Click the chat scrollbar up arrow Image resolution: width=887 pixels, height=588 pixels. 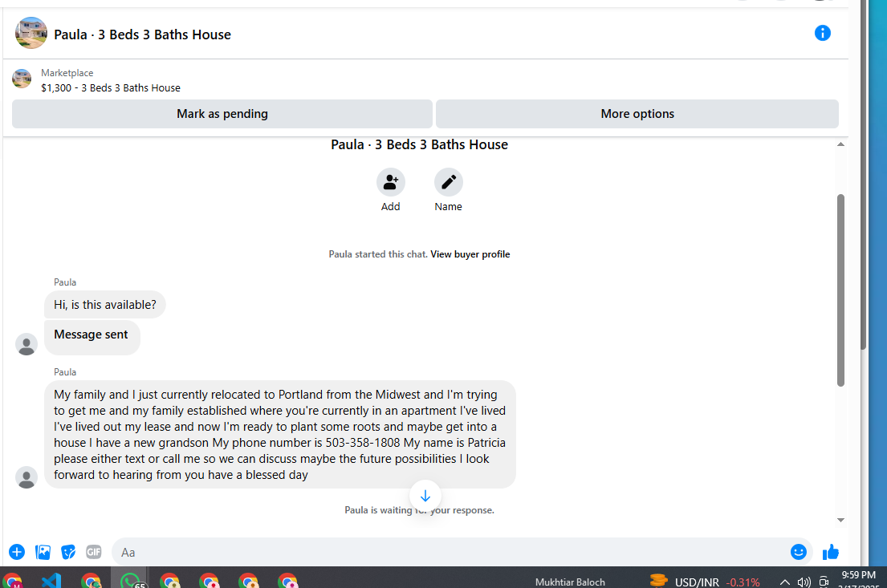pos(840,144)
